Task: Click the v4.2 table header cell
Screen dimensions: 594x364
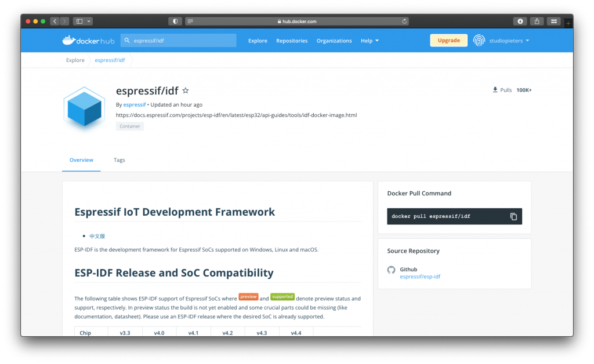Action: (x=227, y=333)
